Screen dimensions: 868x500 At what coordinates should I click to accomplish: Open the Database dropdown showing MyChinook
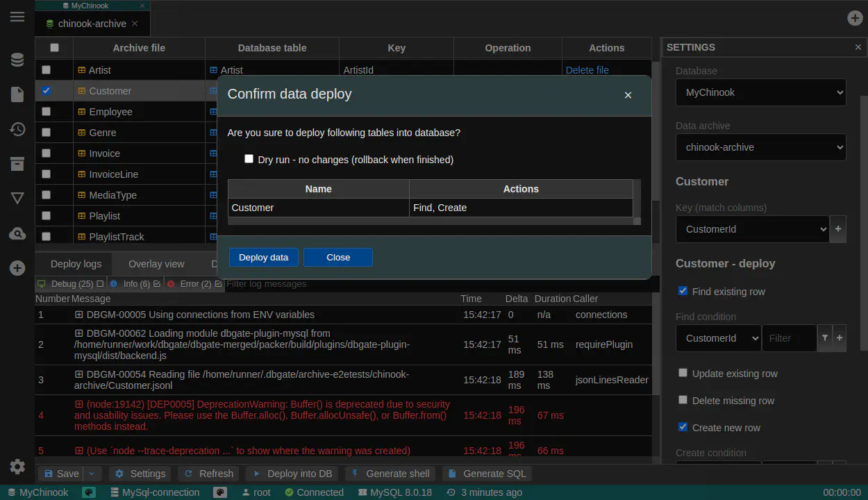pyautogui.click(x=760, y=92)
